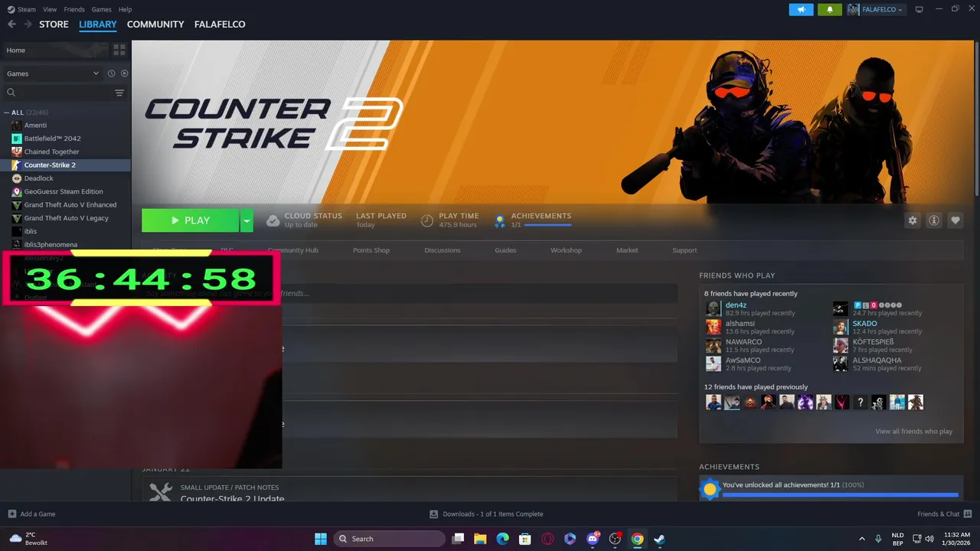Open Guides tab
Screen dimensions: 980x551
pos(505,250)
